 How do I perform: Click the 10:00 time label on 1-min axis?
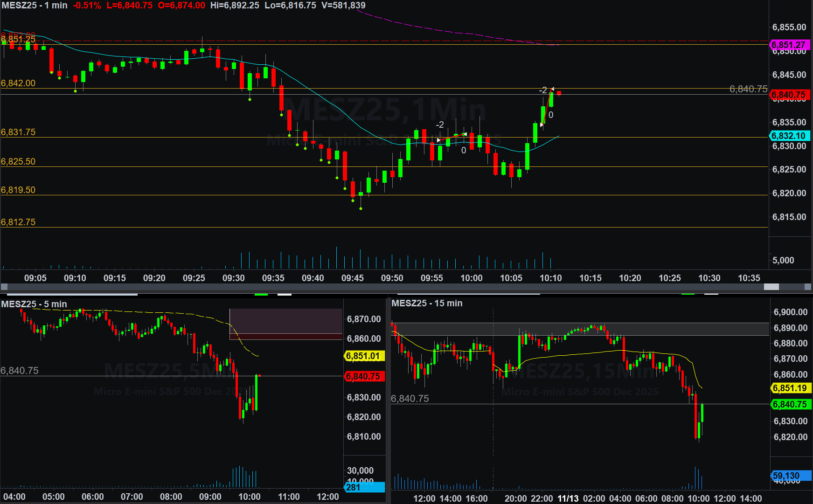click(471, 278)
